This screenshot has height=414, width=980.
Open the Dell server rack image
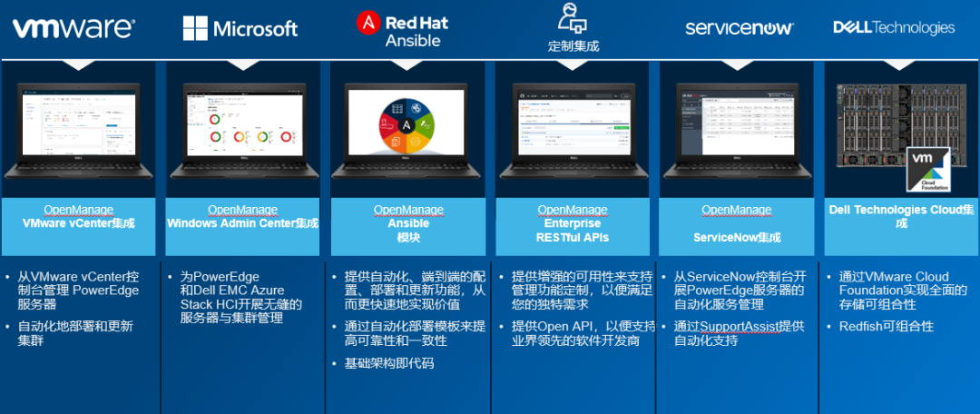[x=900, y=125]
